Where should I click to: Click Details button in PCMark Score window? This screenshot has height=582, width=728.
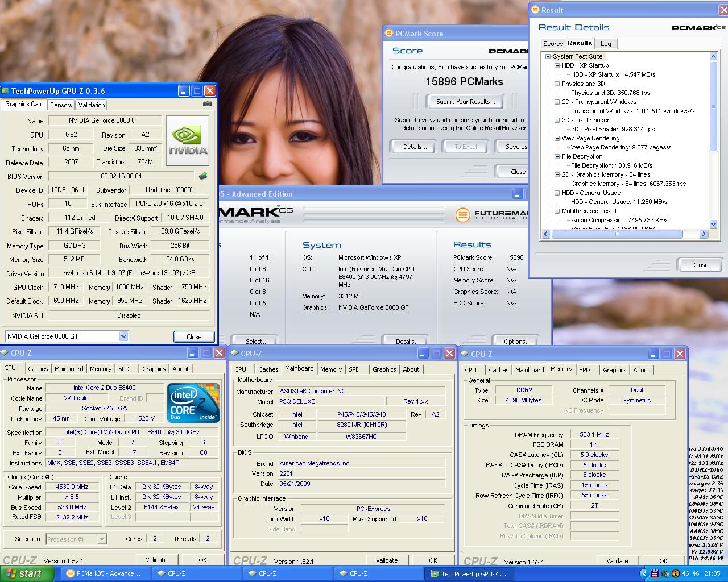pos(415,147)
